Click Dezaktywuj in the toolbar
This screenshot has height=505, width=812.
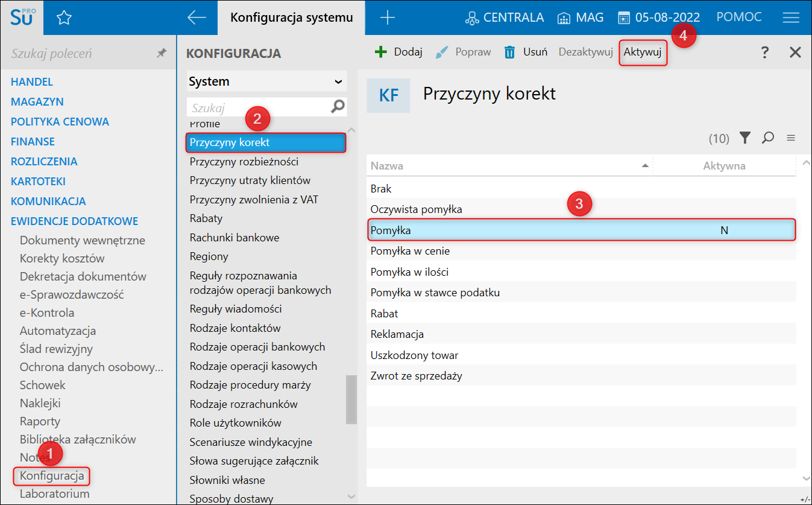pos(585,52)
